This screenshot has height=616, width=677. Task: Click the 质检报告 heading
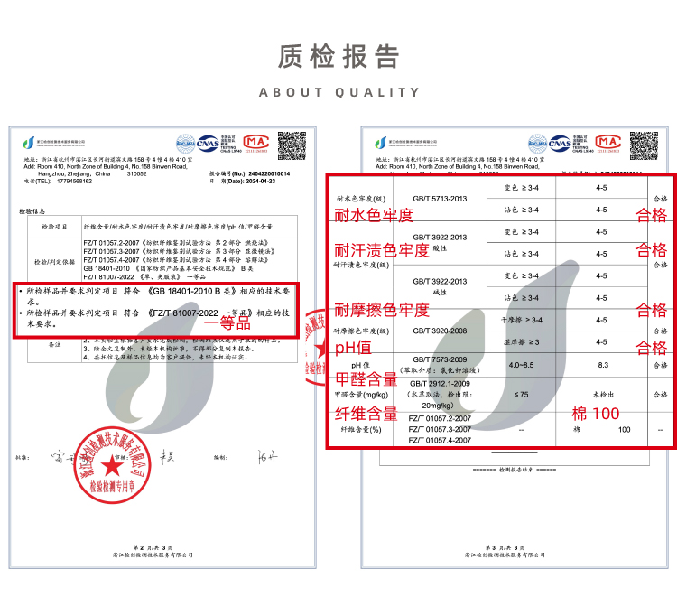[338, 57]
